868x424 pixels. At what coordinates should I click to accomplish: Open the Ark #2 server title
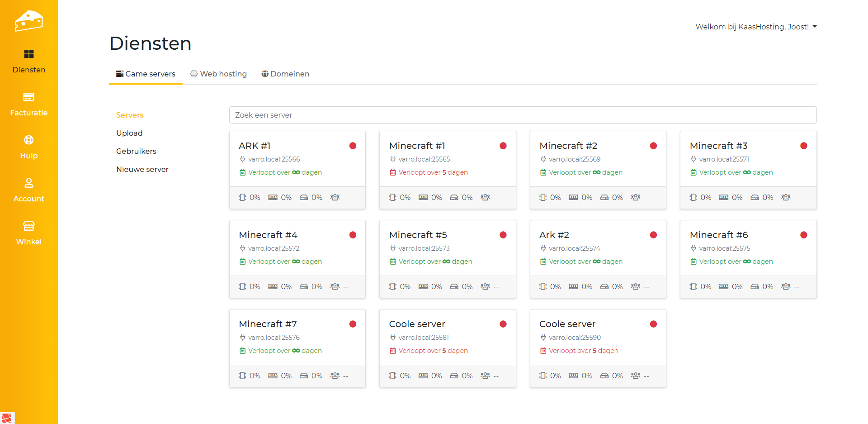(554, 235)
